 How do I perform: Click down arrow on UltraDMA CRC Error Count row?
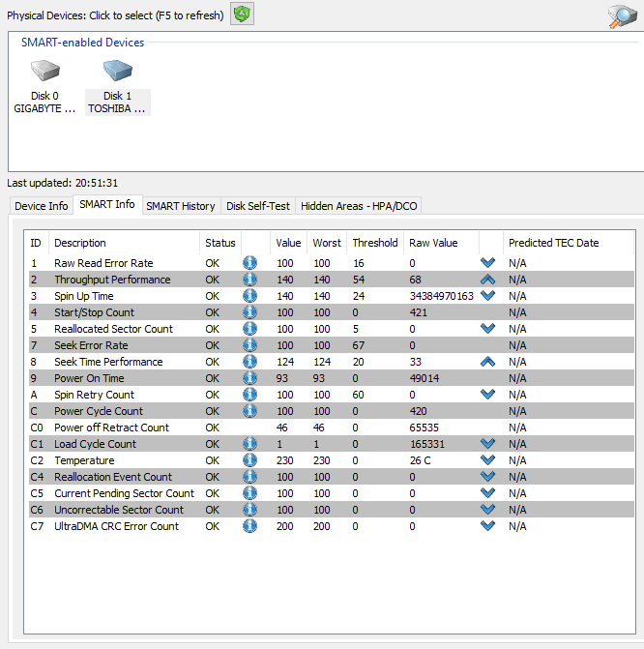(x=488, y=525)
